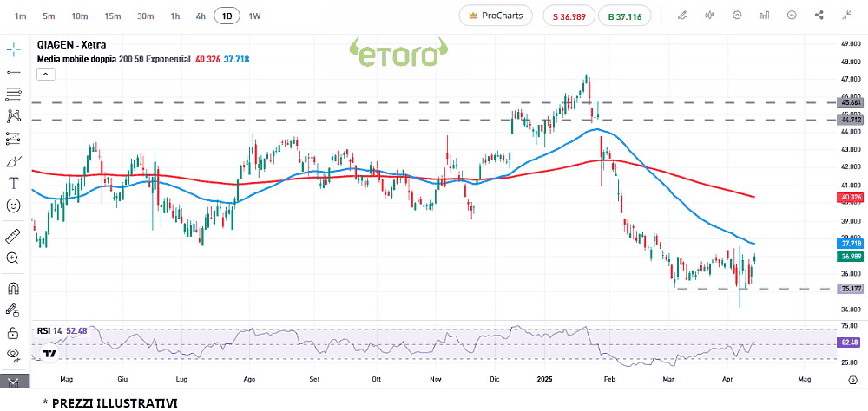Screen dimensions: 868x411
Task: Click the Ago label on time axis
Action: 250,380
